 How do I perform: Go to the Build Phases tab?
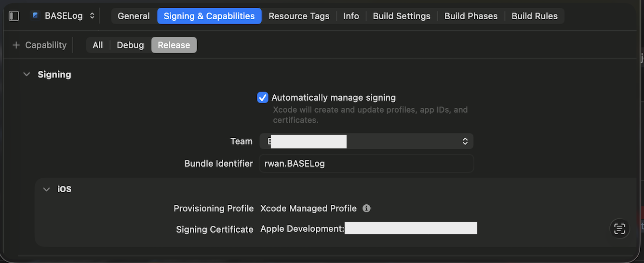point(470,16)
